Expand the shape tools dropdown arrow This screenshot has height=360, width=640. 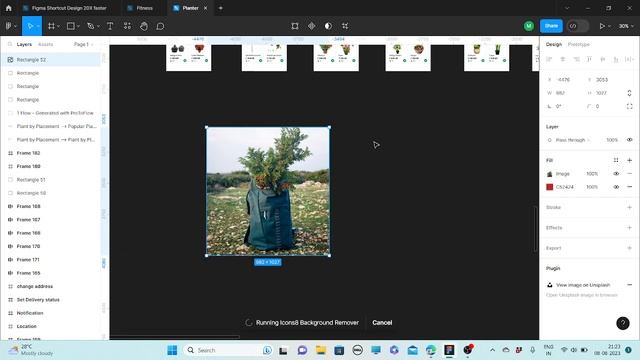point(78,26)
